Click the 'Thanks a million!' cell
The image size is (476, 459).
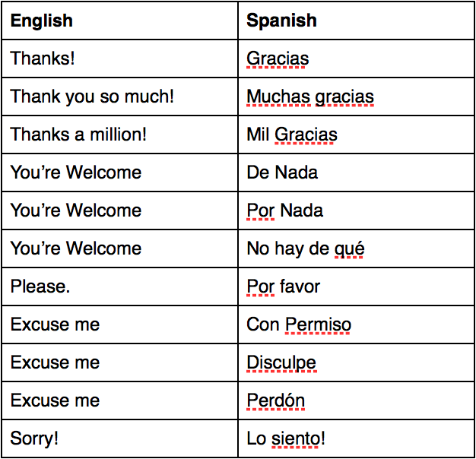[78, 135]
